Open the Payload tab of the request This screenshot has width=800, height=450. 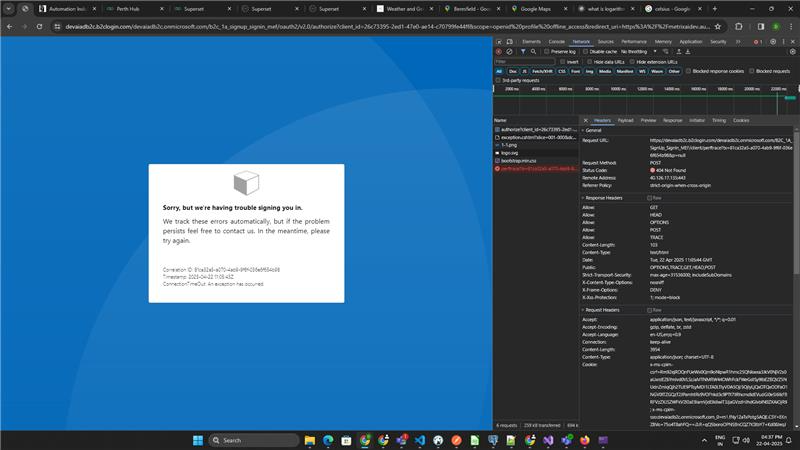(626, 120)
